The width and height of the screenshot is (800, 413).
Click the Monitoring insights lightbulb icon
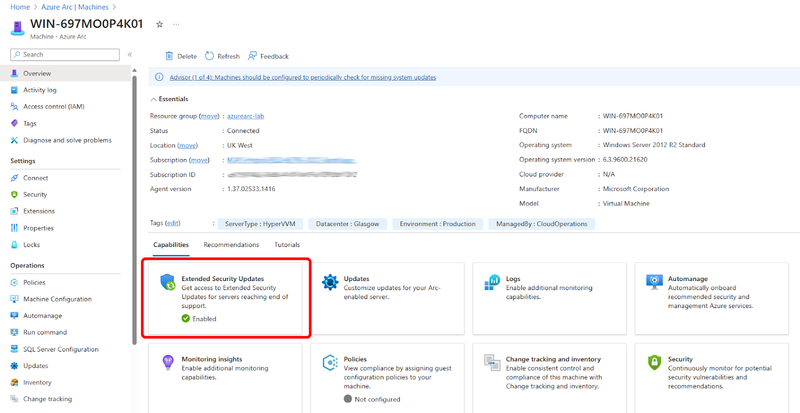pyautogui.click(x=168, y=362)
